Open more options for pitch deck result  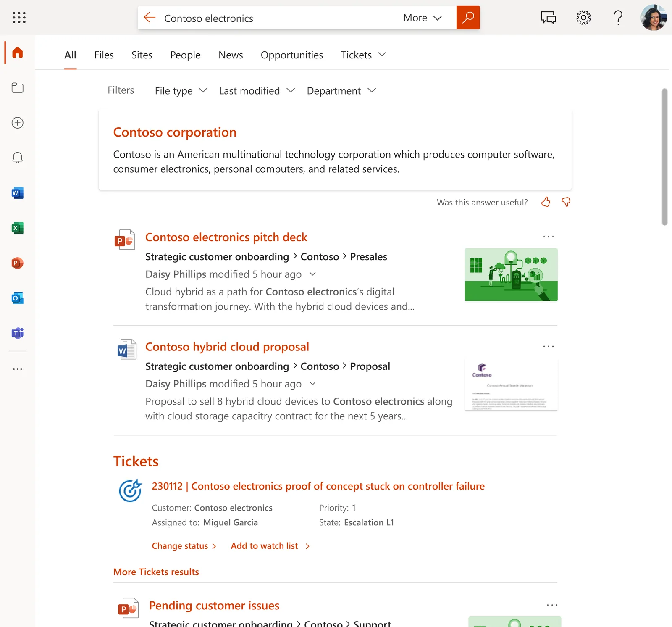point(549,237)
